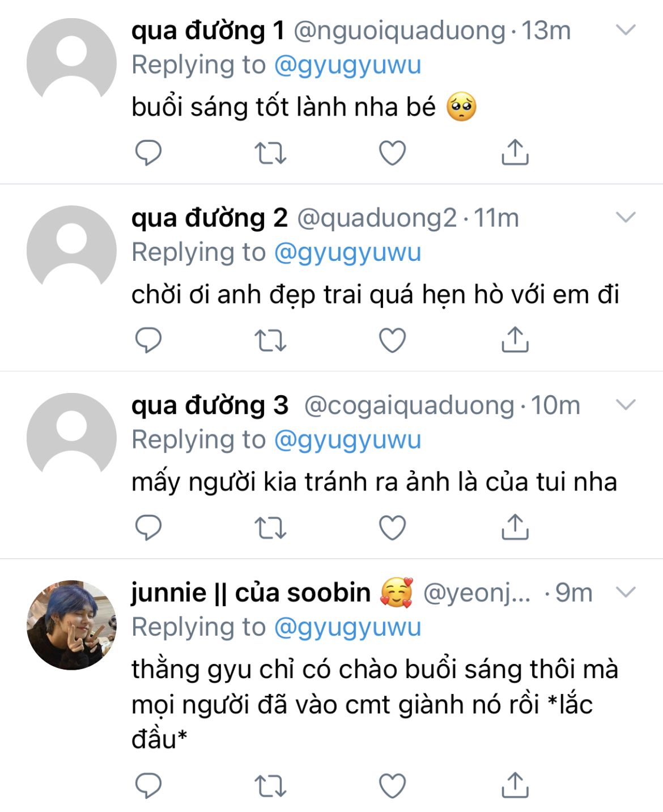Open options chevron on qua đường 1 tweet

click(x=626, y=29)
